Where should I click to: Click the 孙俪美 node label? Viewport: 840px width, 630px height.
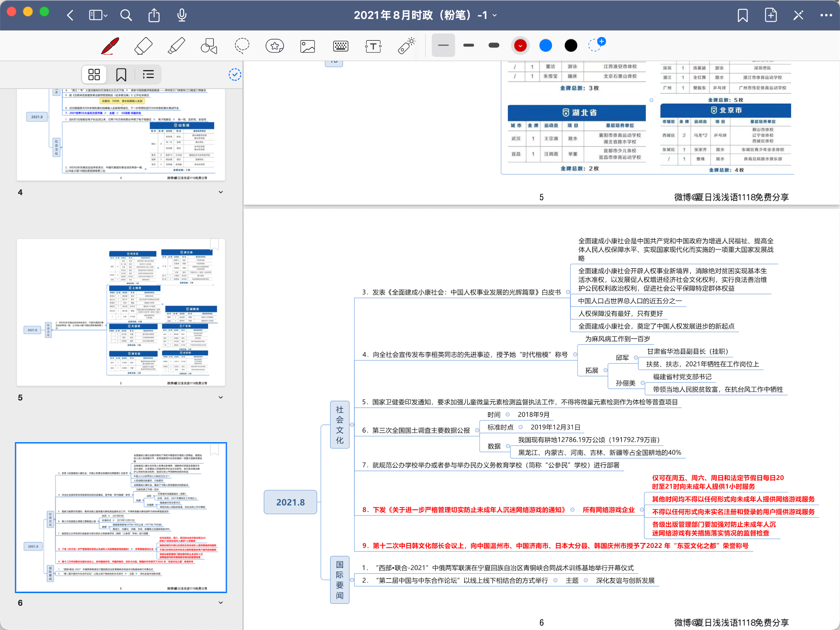(x=625, y=383)
